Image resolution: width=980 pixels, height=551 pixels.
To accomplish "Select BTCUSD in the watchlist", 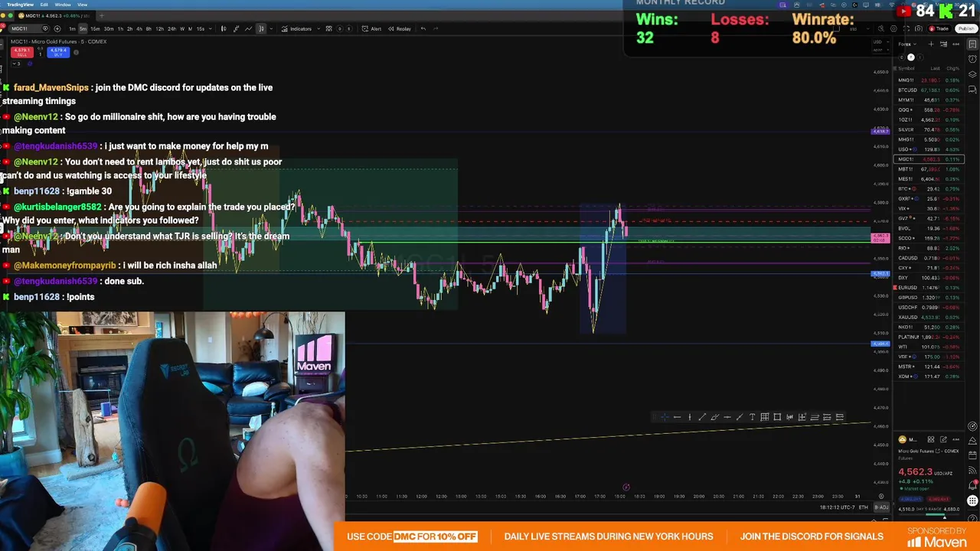I will click(929, 90).
